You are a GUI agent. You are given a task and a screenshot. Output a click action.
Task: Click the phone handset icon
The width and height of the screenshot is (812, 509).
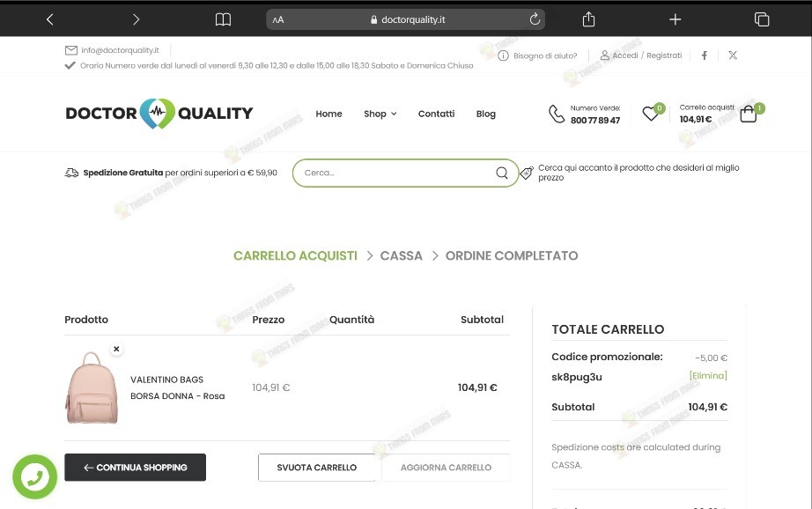[557, 114]
